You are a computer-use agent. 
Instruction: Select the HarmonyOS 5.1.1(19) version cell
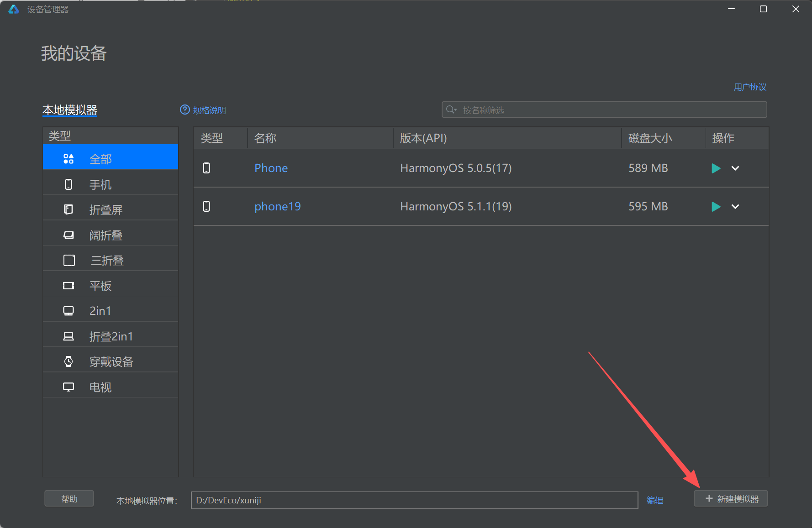(x=456, y=207)
